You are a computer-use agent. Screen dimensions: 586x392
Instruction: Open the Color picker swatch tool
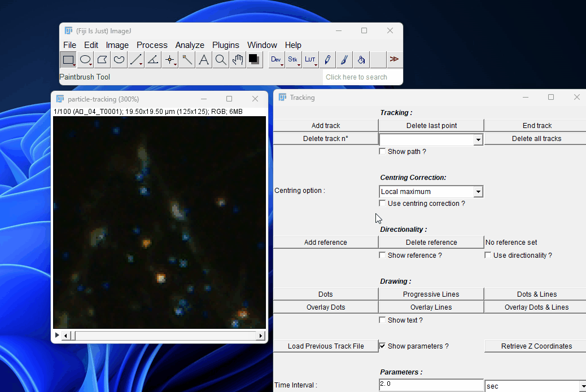tap(254, 60)
